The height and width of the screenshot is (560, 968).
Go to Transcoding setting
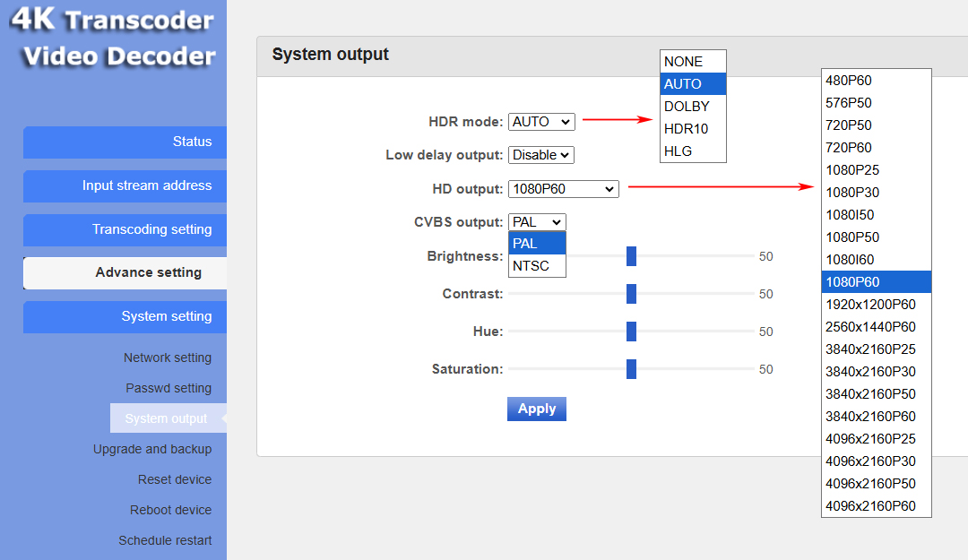(125, 229)
